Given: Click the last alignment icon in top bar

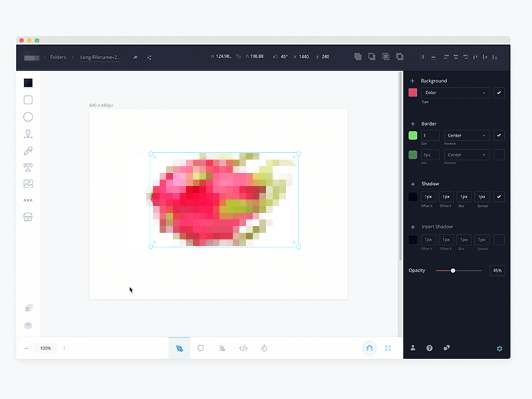Looking at the screenshot, I should [495, 57].
